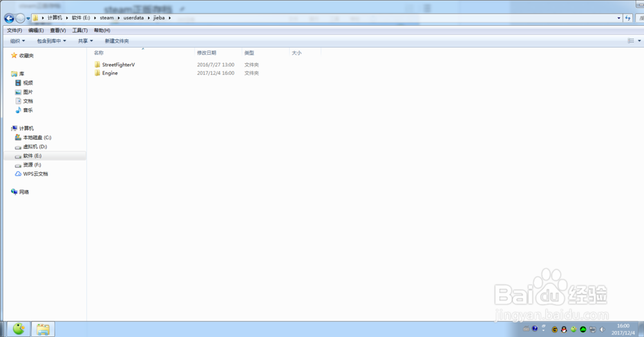644x337 pixels.
Task: Open the 查看(V) menu
Action: point(58,30)
